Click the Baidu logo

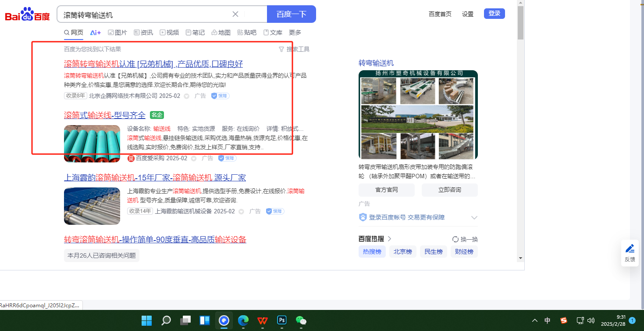[x=27, y=15]
